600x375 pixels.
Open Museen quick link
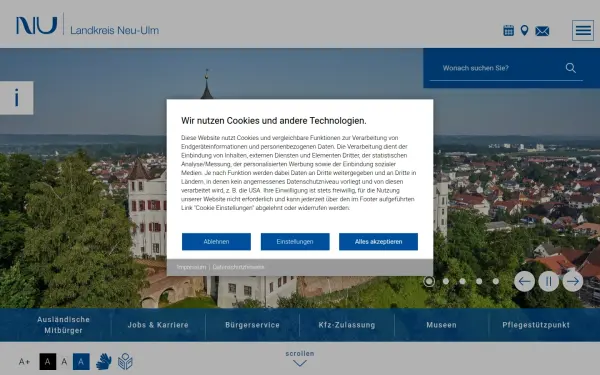442,325
